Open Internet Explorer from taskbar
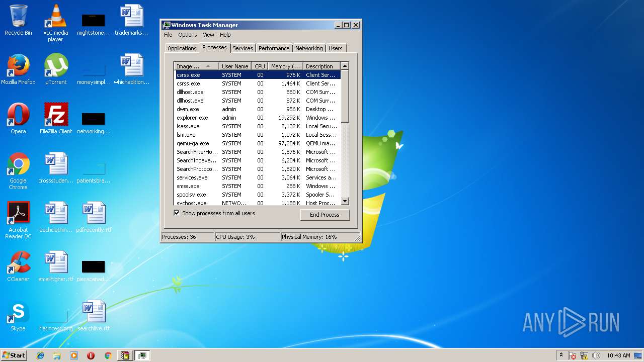The width and height of the screenshot is (644, 362). [x=40, y=355]
